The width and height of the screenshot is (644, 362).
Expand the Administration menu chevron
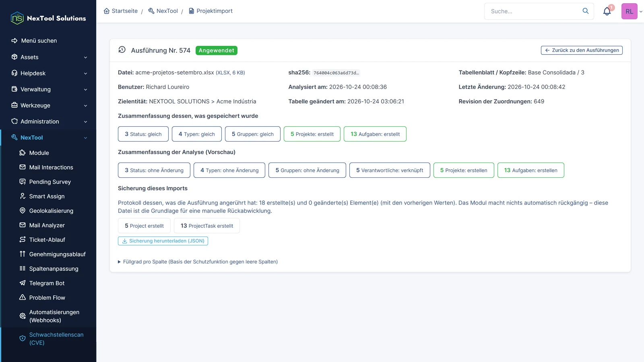tap(85, 122)
